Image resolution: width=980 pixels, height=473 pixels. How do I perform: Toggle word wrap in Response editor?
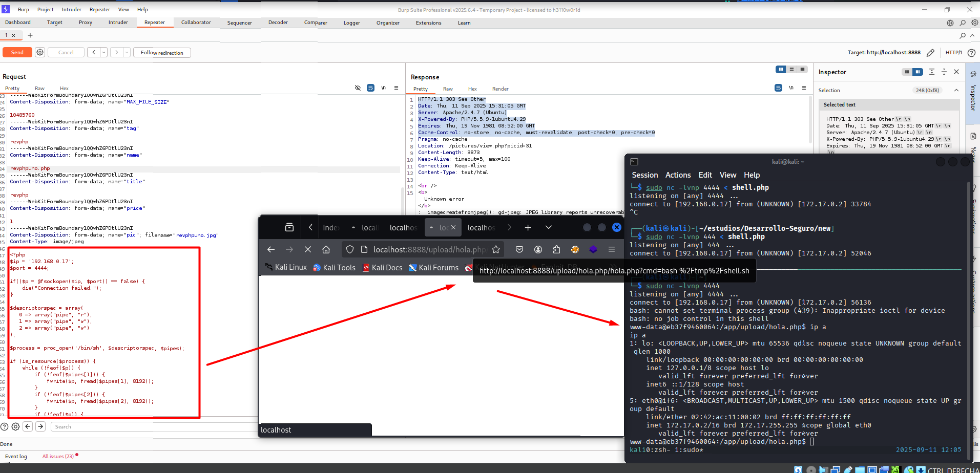(778, 88)
